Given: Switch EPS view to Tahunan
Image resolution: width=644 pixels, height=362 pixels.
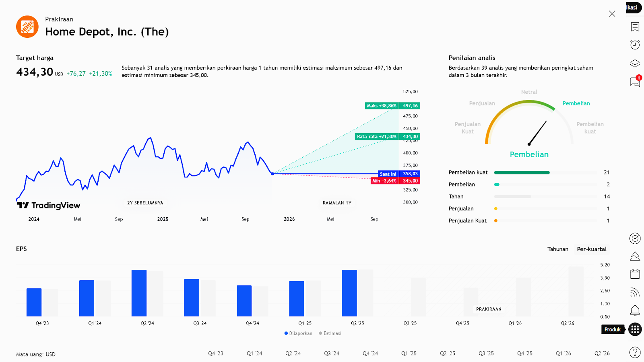Looking at the screenshot, I should [557, 249].
